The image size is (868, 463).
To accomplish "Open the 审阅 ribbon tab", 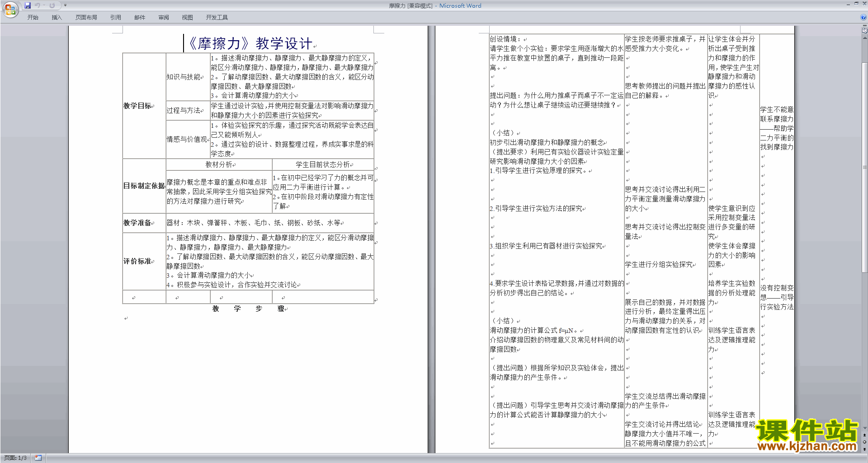I will coord(164,17).
